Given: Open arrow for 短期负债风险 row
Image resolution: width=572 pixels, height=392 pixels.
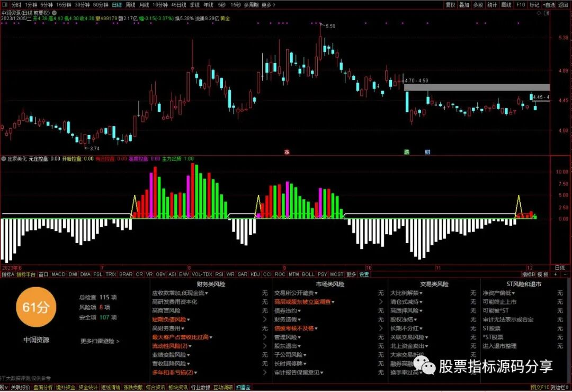Looking at the screenshot, I should point(265,319).
